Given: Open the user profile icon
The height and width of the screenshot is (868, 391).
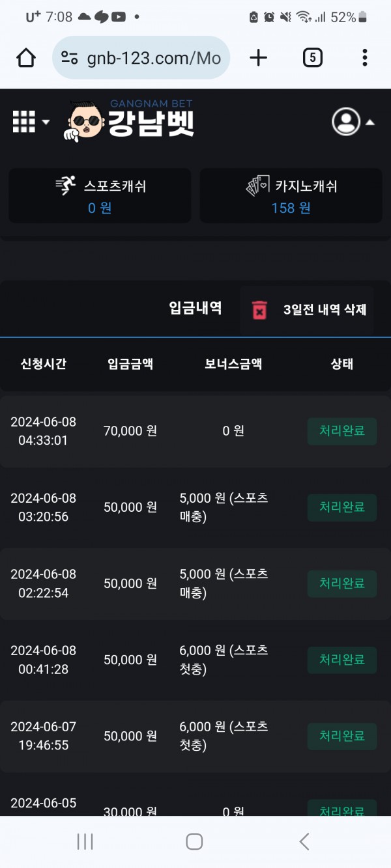Looking at the screenshot, I should point(346,122).
